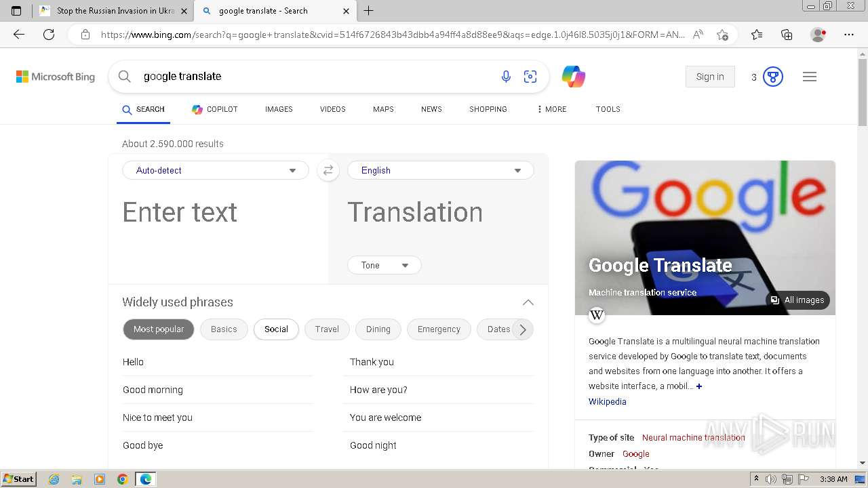Screen dimensions: 868x488
Task: Show hidden system tray icons arrow
Action: click(x=757, y=479)
